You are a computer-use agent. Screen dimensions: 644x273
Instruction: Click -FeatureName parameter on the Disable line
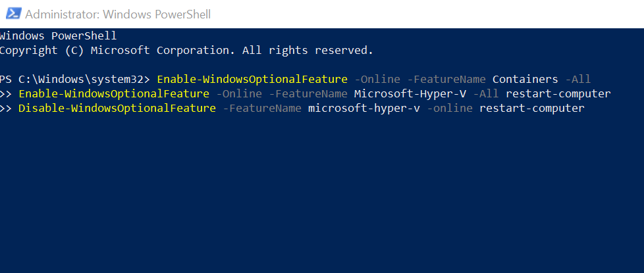click(262, 109)
